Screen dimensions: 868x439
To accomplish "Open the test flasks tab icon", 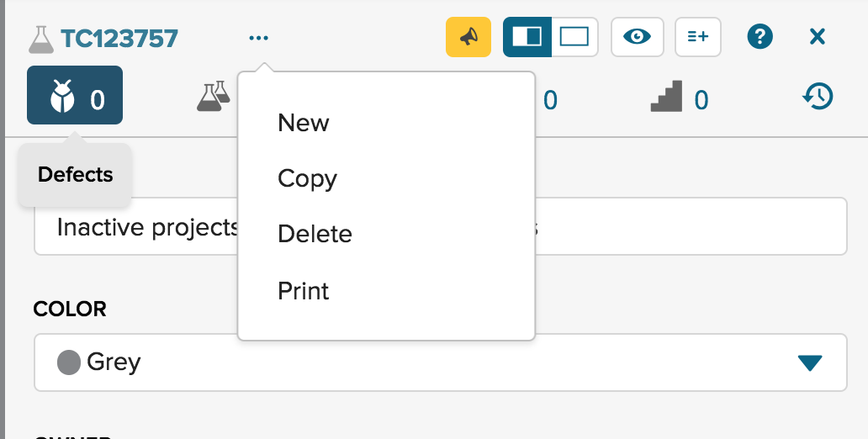I will (x=213, y=97).
